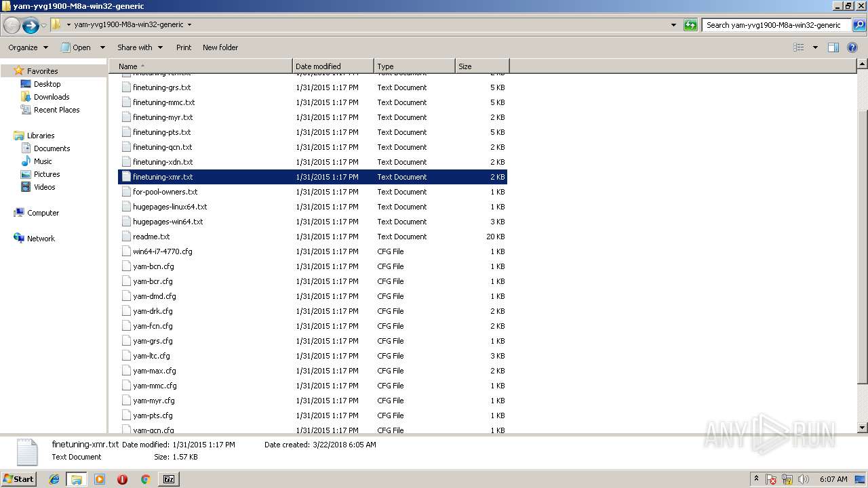Open Opera browser from the taskbar
Image resolution: width=868 pixels, height=488 pixels.
click(122, 479)
